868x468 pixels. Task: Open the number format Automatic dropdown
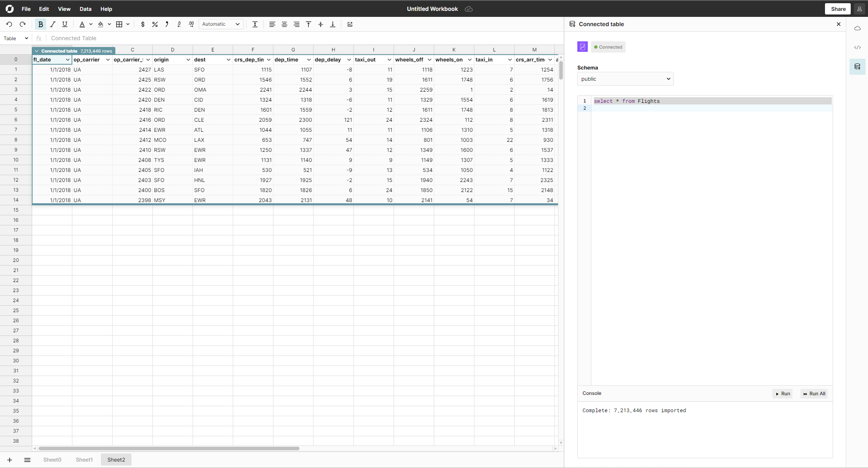pyautogui.click(x=221, y=24)
